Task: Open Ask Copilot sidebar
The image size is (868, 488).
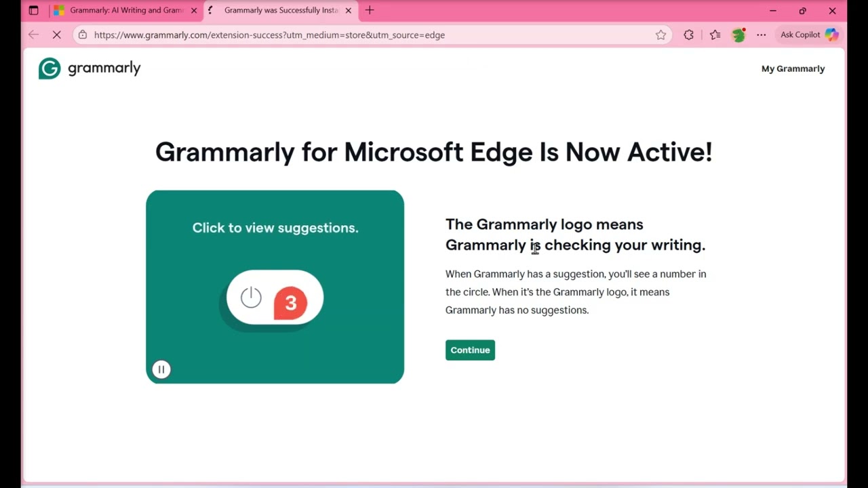Action: [809, 35]
